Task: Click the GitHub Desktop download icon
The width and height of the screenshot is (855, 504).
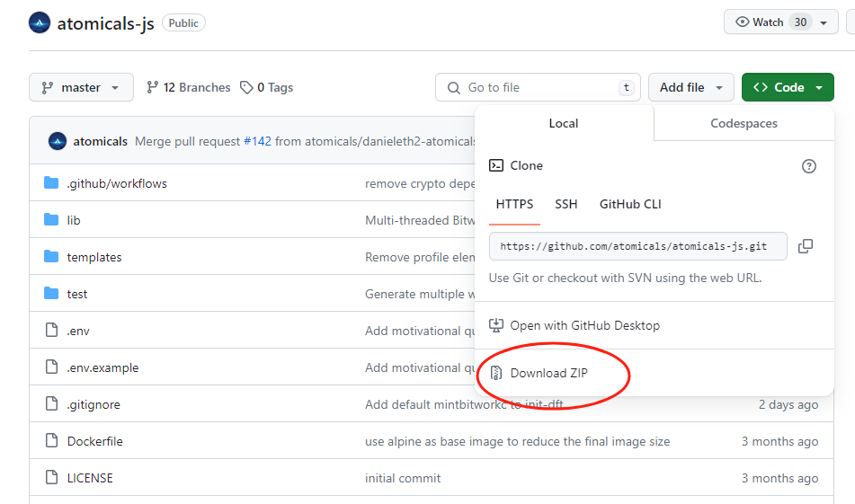Action: click(x=496, y=325)
